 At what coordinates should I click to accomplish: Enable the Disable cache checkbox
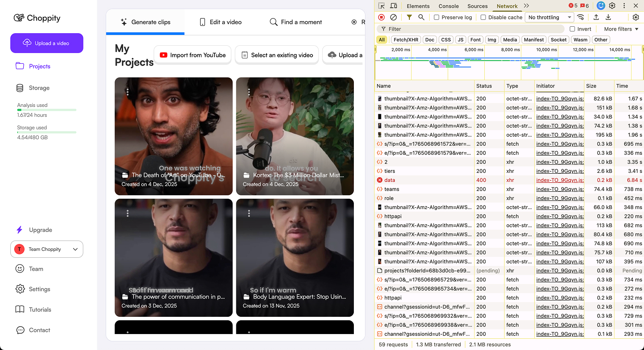click(x=483, y=17)
